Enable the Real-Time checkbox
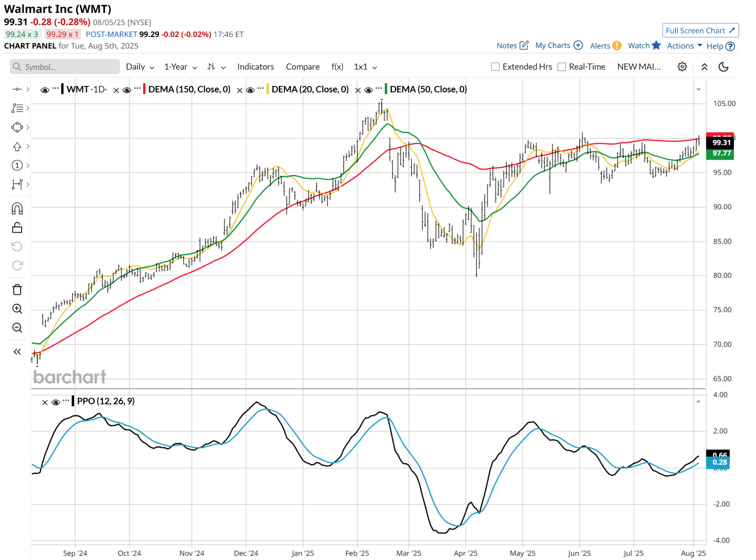The image size is (756, 560). tap(562, 67)
